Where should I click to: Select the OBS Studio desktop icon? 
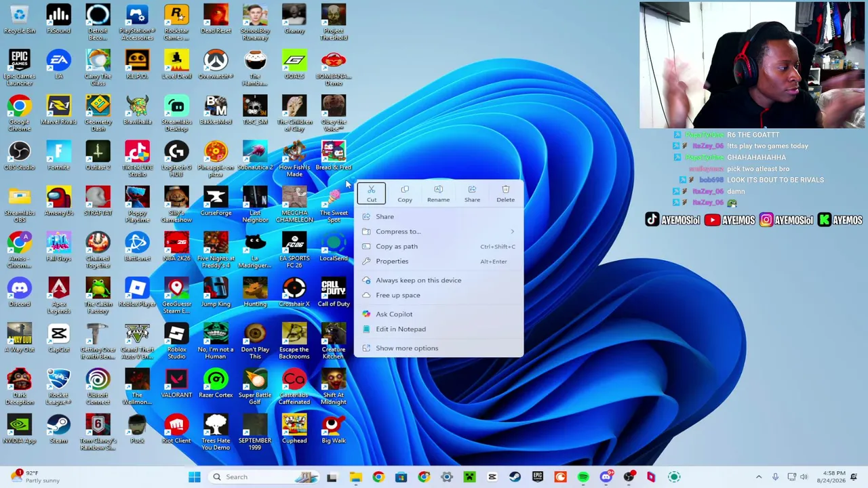20,155
